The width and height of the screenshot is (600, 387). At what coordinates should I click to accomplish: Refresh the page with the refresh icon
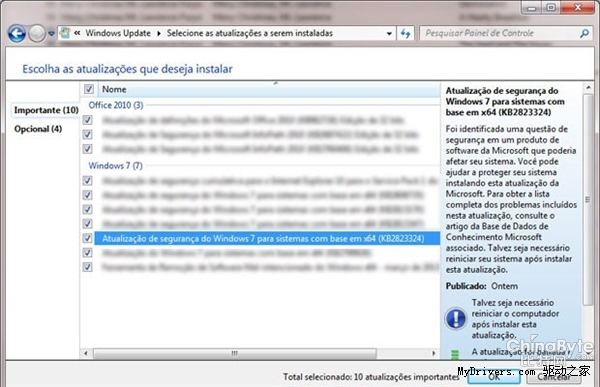tap(405, 34)
